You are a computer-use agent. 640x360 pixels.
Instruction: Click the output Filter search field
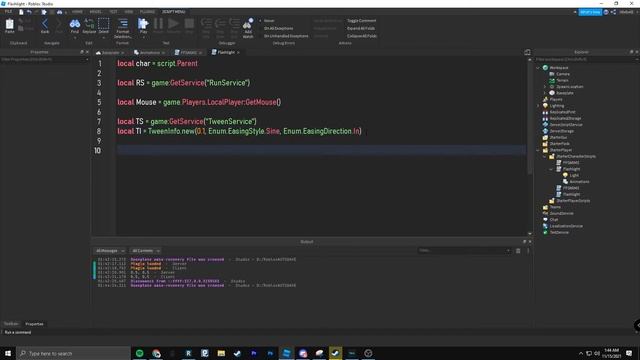point(464,251)
